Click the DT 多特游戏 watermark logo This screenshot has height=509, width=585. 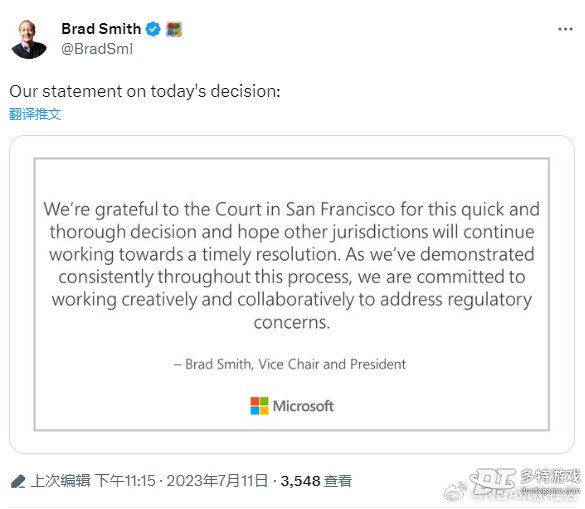pyautogui.click(x=525, y=478)
